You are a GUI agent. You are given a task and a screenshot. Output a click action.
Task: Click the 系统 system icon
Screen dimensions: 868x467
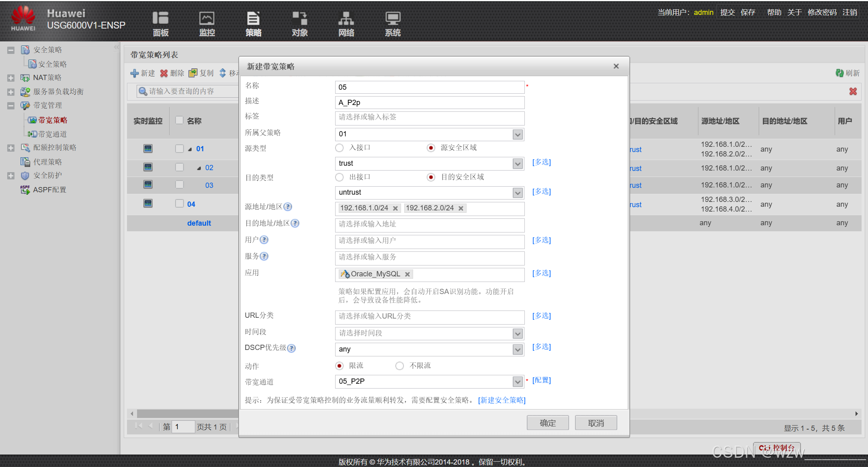tap(393, 19)
